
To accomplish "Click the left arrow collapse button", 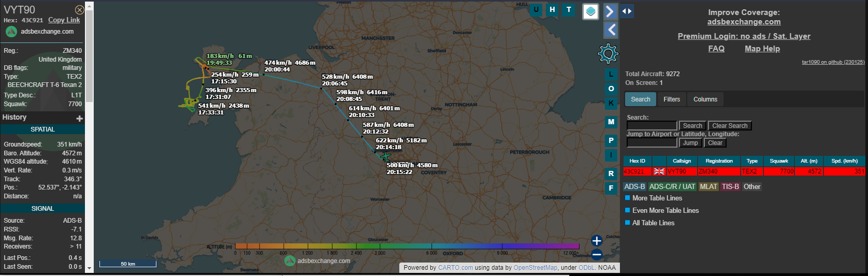I will coord(611,30).
